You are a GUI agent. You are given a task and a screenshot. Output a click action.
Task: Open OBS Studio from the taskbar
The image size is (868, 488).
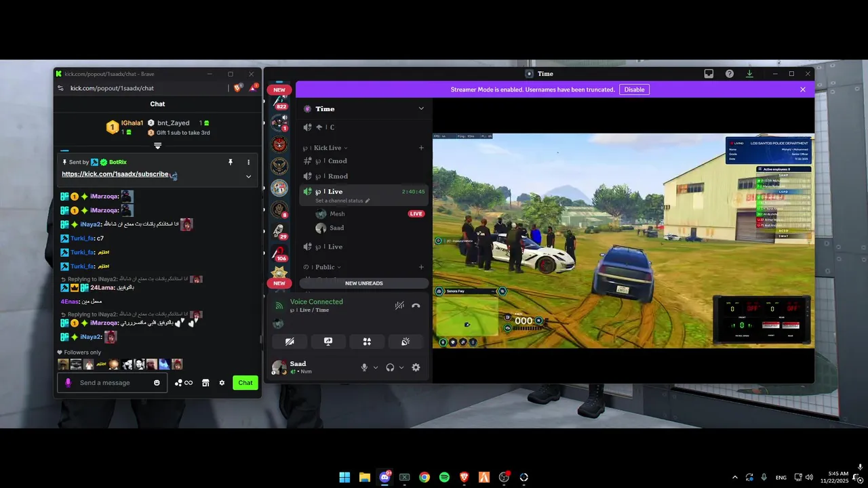click(504, 477)
